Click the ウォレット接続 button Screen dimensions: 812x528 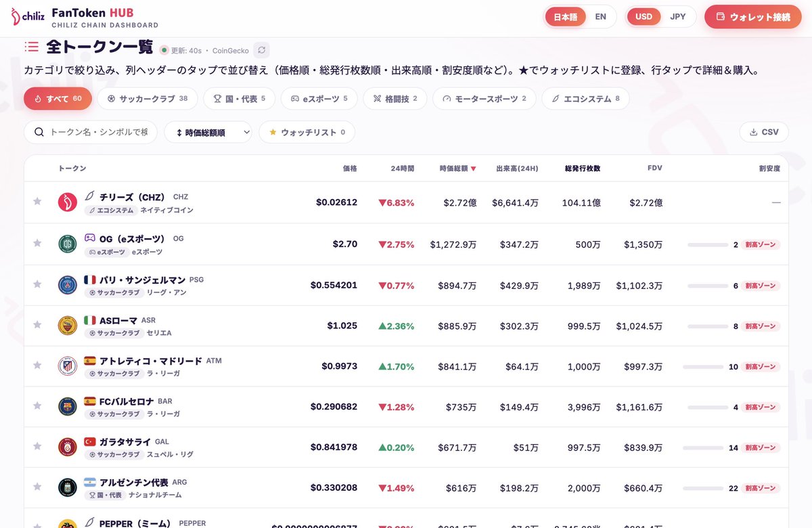753,17
